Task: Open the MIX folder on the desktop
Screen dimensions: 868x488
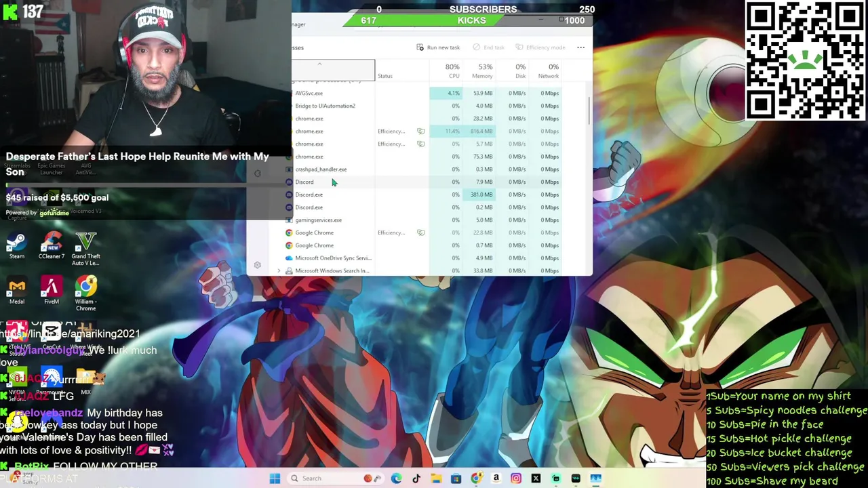Action: [x=86, y=382]
